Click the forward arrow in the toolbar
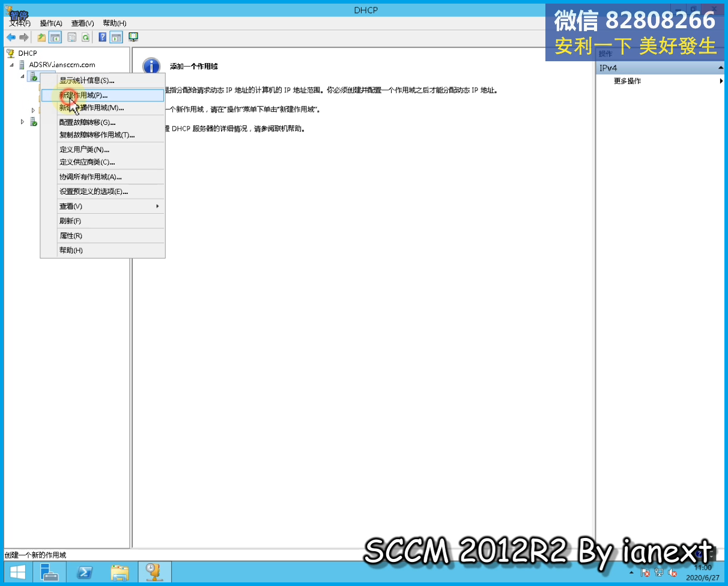This screenshot has width=728, height=586. [x=24, y=37]
